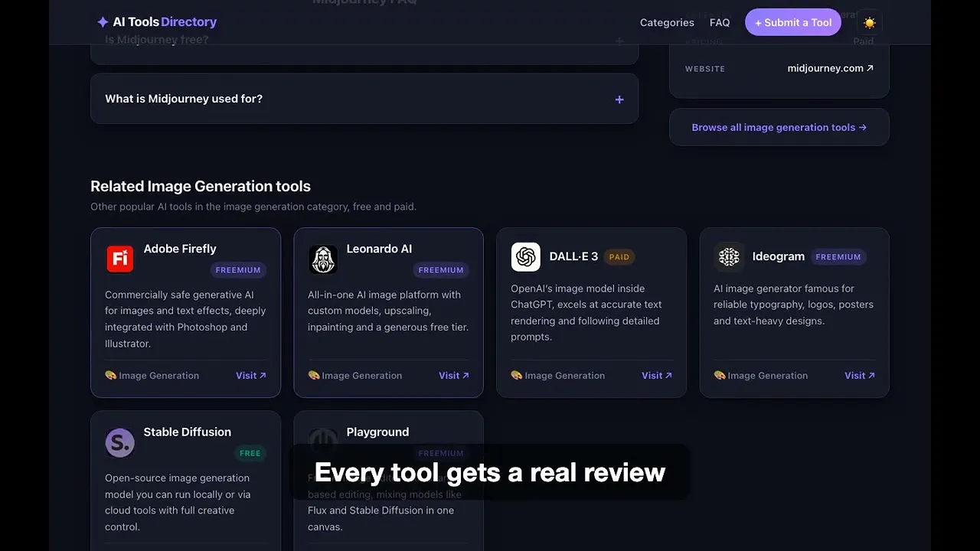Expand the 'Is Midjourney free?' question
Screen dimensions: 980x551
[x=364, y=40]
